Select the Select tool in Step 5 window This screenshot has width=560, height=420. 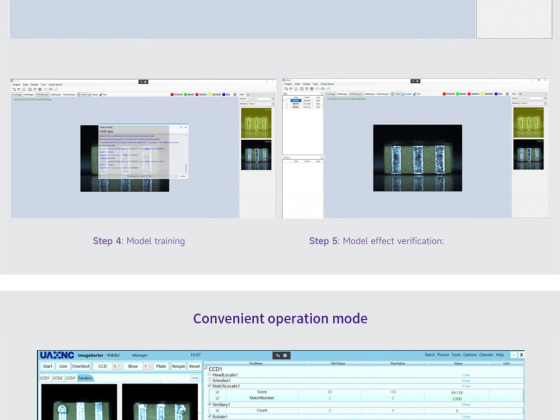click(396, 94)
